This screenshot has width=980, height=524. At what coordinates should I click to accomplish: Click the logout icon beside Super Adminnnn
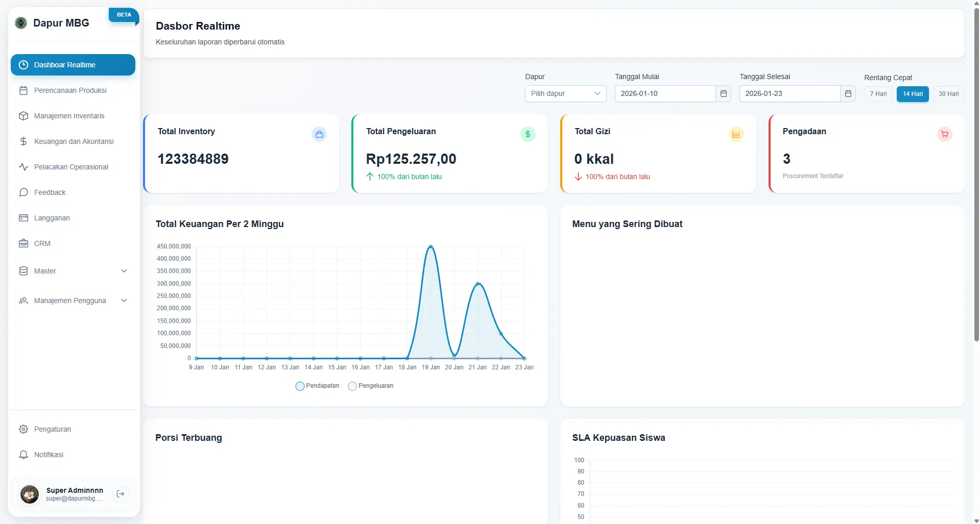pos(121,494)
